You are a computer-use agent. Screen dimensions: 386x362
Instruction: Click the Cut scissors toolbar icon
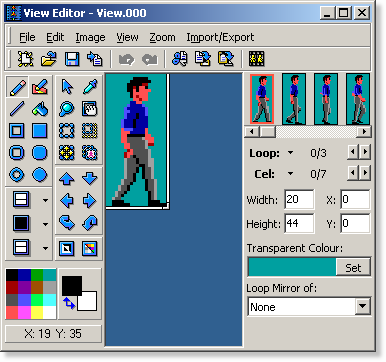click(x=180, y=59)
